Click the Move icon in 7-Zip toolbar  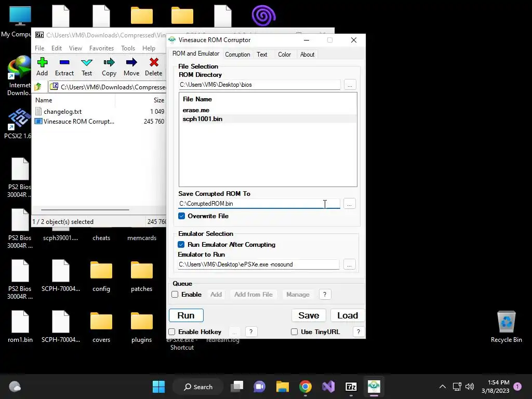(131, 66)
